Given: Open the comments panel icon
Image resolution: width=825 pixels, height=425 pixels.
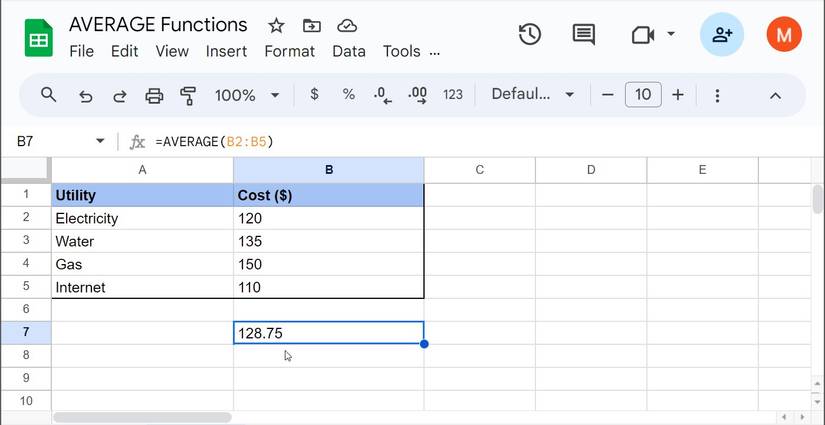Looking at the screenshot, I should click(x=584, y=35).
